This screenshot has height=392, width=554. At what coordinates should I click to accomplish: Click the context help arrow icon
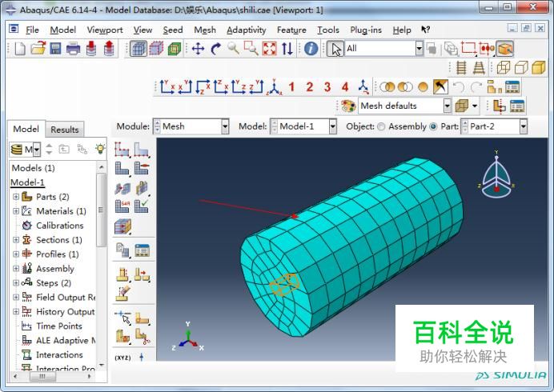(x=425, y=30)
